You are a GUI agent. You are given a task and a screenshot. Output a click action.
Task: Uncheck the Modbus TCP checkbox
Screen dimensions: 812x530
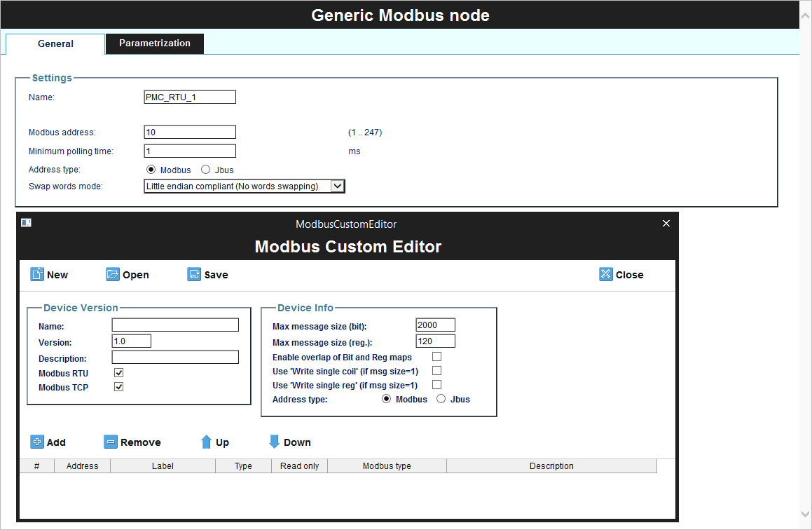(x=118, y=386)
